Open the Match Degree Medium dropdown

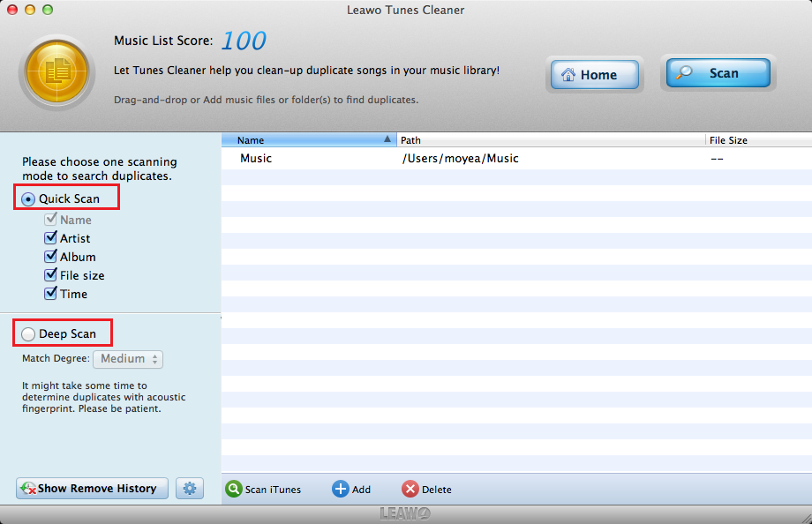[x=133, y=359]
